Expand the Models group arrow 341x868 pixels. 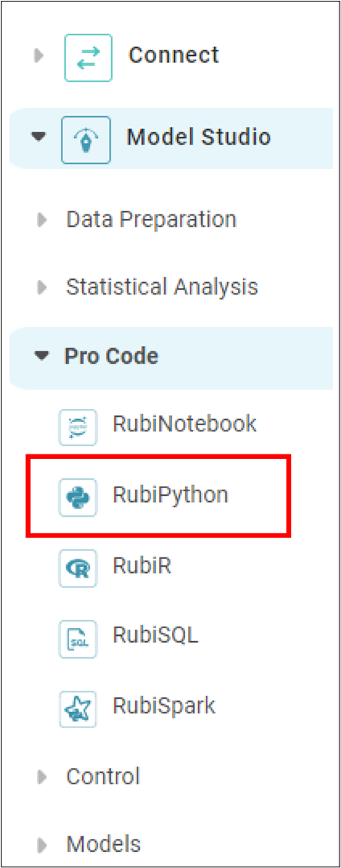click(x=42, y=845)
